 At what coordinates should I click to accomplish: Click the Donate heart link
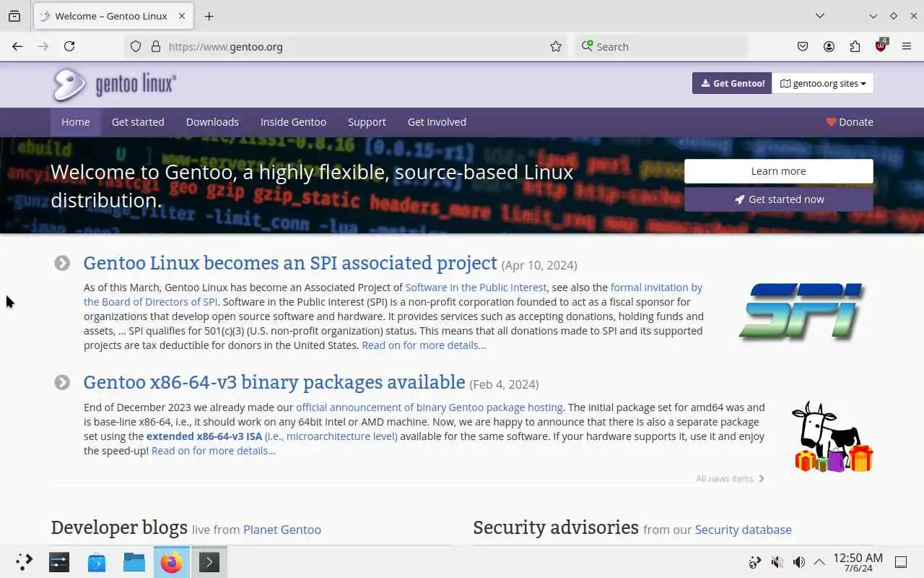(850, 122)
